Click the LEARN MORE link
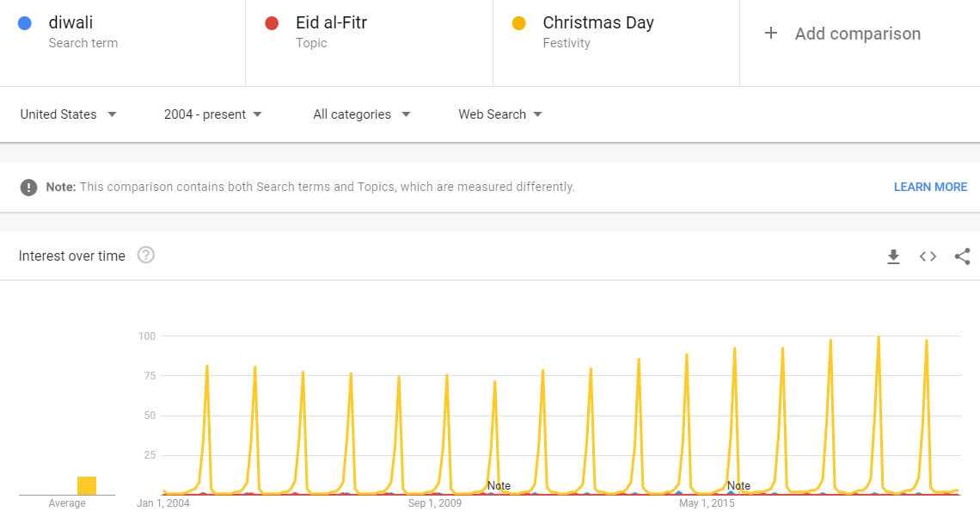 point(930,187)
